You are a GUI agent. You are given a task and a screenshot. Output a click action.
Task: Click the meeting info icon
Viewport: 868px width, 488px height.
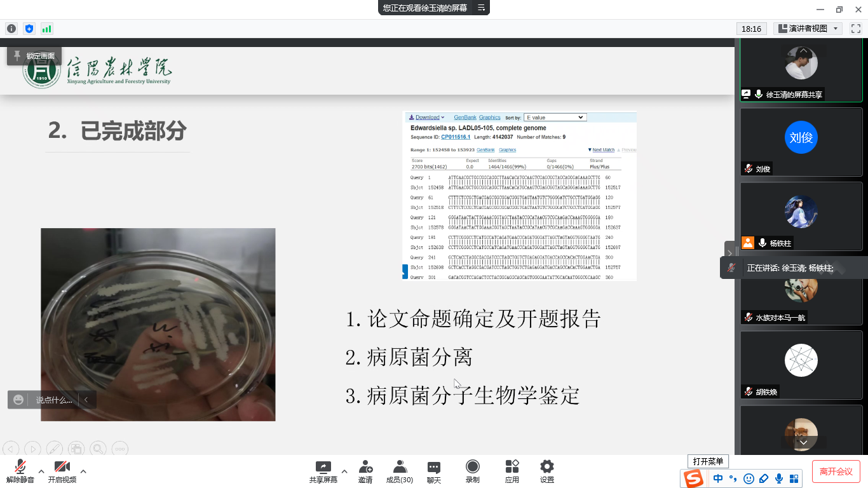tap(11, 29)
